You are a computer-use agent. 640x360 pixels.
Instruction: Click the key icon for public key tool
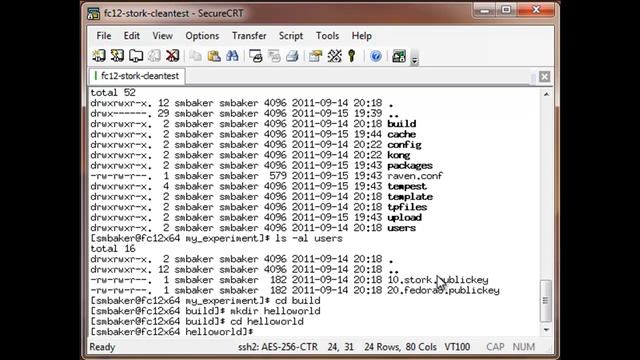[352, 56]
